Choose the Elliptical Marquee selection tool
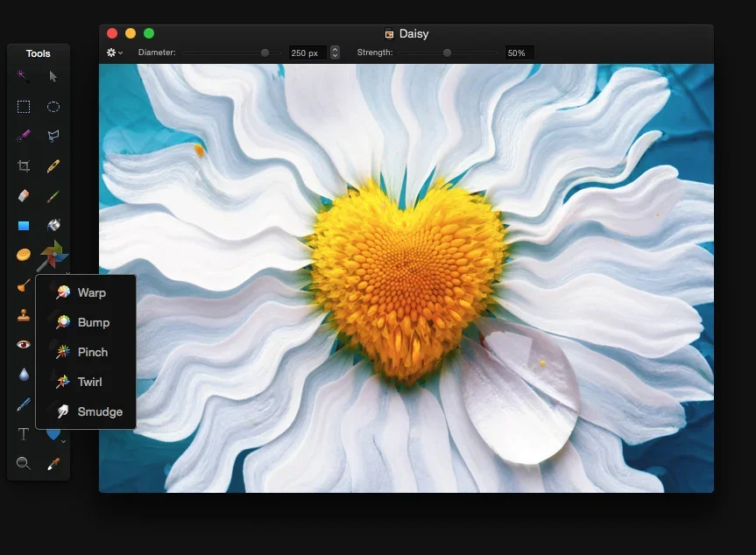 point(53,107)
